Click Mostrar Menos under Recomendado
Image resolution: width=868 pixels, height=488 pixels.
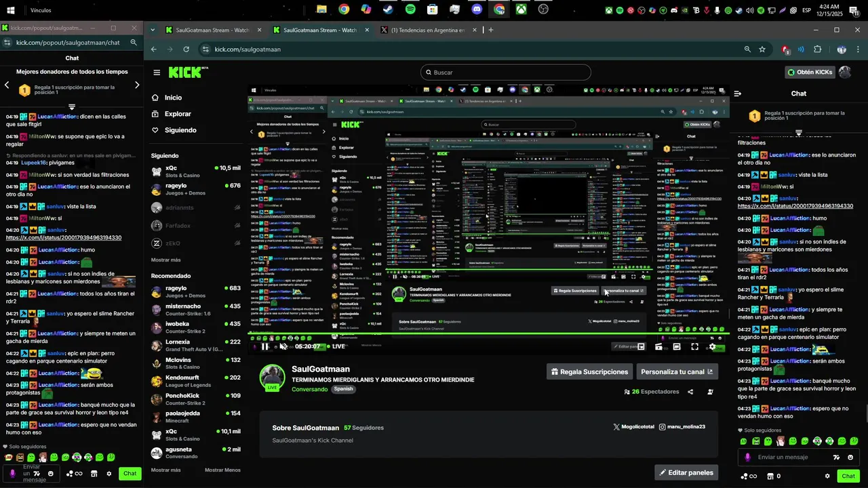pyautogui.click(x=222, y=470)
